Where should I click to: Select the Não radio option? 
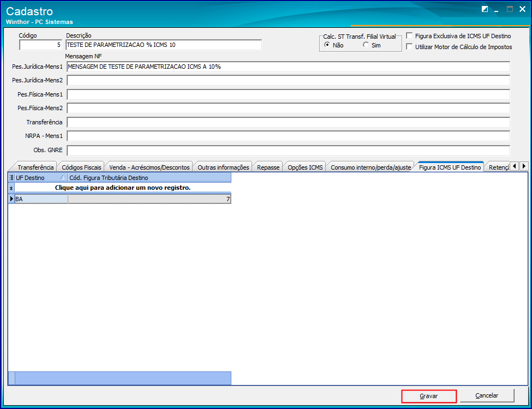point(327,45)
